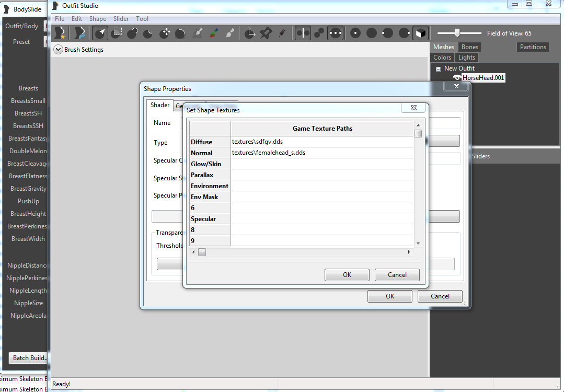Click Cancel in Shape Properties dialog
This screenshot has width=564, height=392.
point(440,296)
